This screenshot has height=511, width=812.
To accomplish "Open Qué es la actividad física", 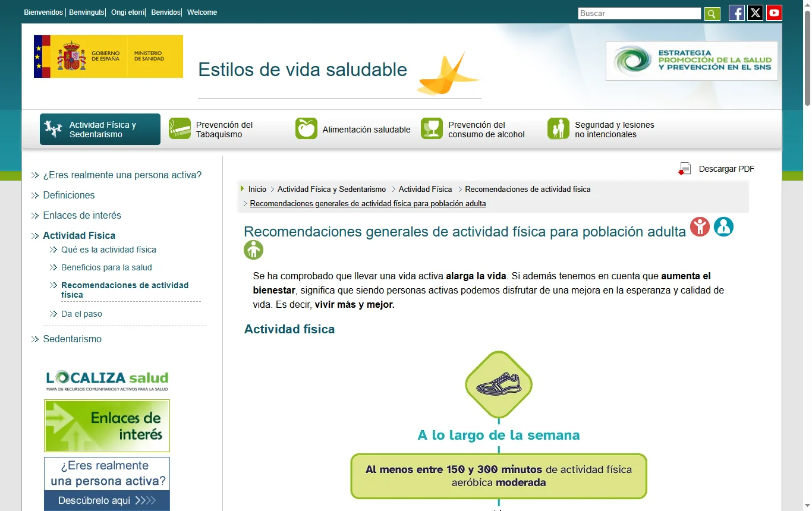I will pos(109,250).
